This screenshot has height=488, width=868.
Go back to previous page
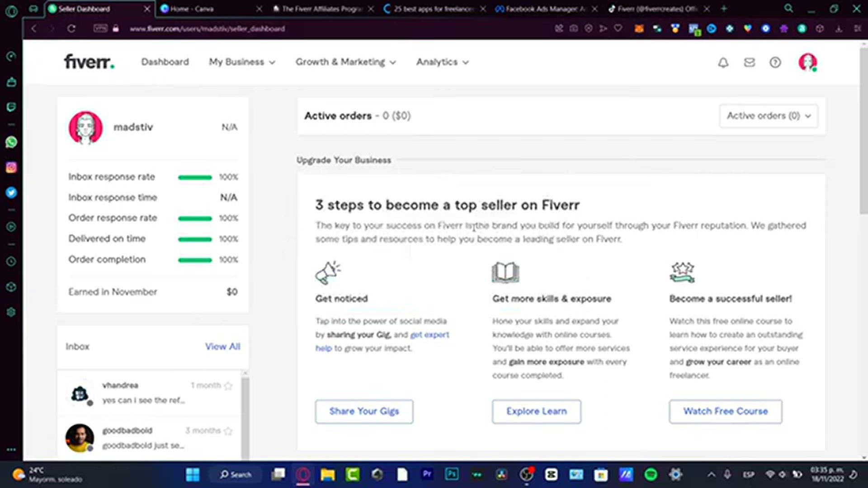(34, 28)
